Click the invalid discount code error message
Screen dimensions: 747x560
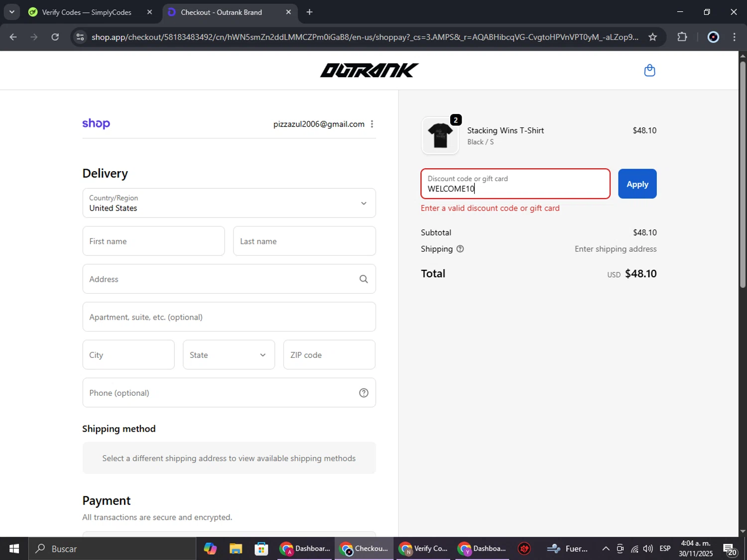click(490, 208)
